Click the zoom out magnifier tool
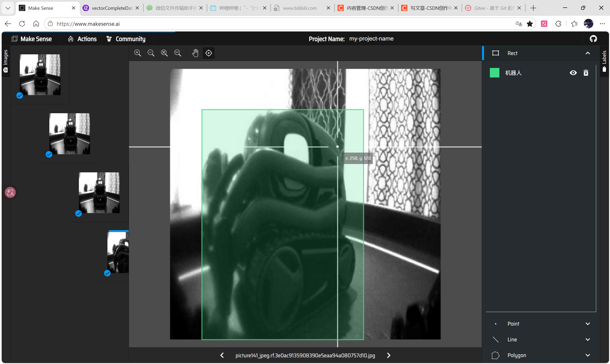This screenshot has height=364, width=610. point(151,53)
